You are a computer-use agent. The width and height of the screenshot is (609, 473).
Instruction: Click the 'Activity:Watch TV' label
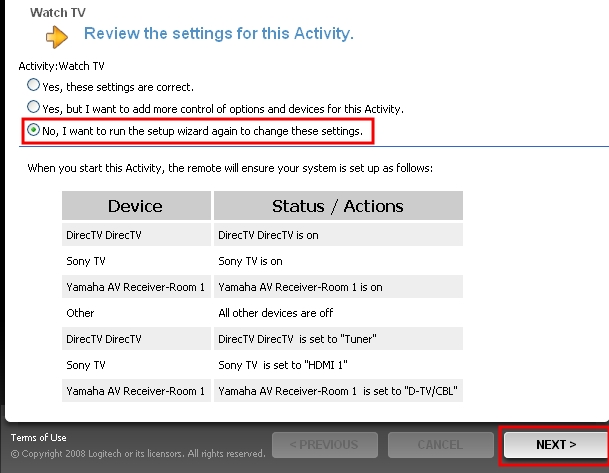[61, 66]
